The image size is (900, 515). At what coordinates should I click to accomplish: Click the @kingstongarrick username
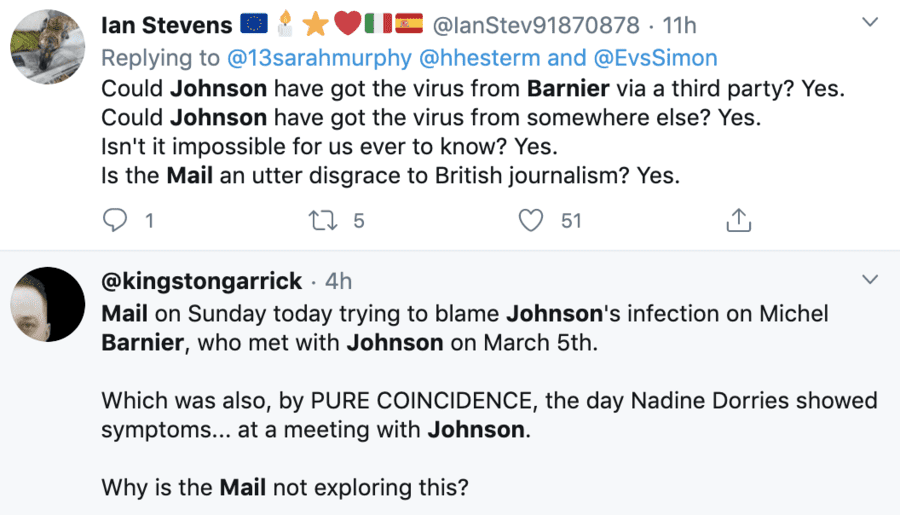(199, 281)
